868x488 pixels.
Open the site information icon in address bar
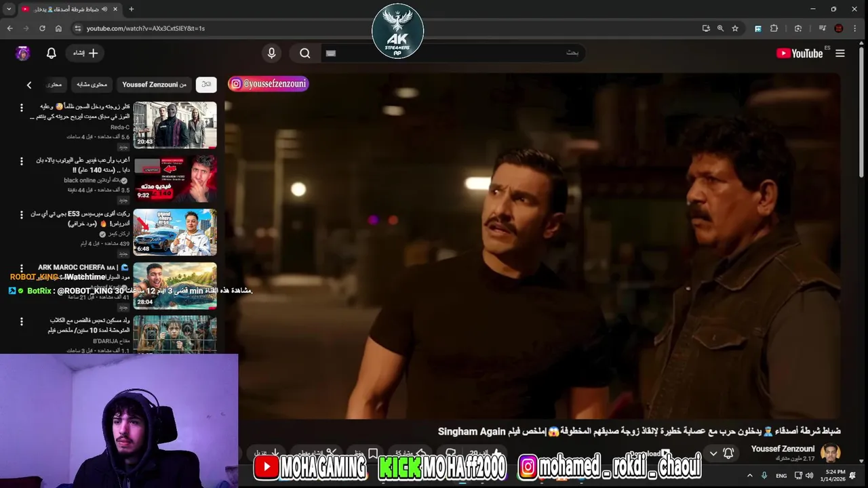(x=77, y=28)
